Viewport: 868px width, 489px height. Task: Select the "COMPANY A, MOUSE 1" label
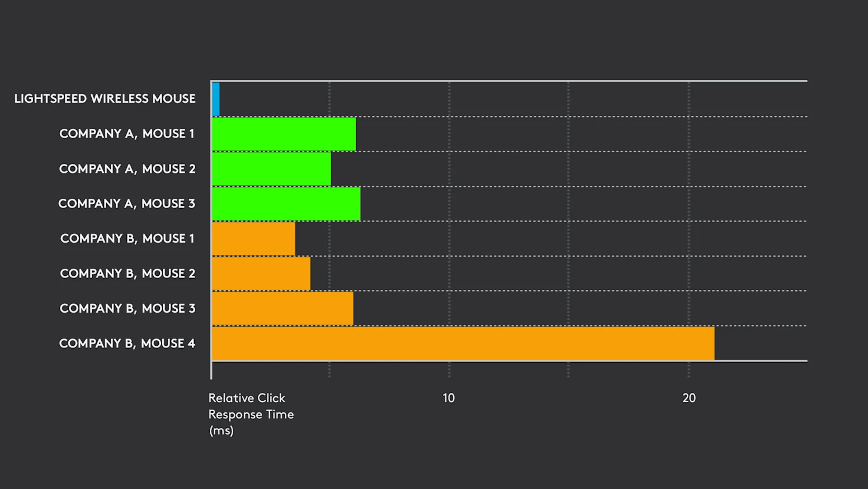point(127,134)
